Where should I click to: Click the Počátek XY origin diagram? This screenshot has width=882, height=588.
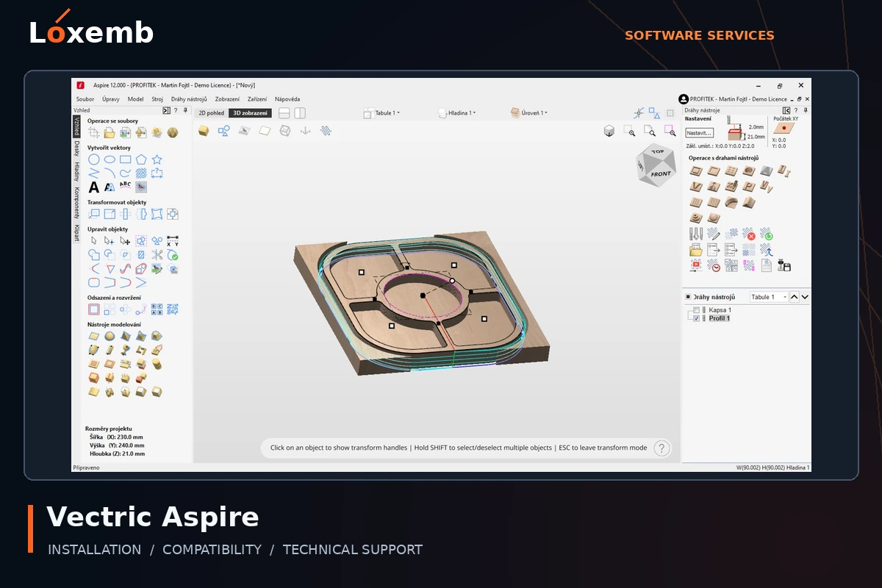(784, 128)
